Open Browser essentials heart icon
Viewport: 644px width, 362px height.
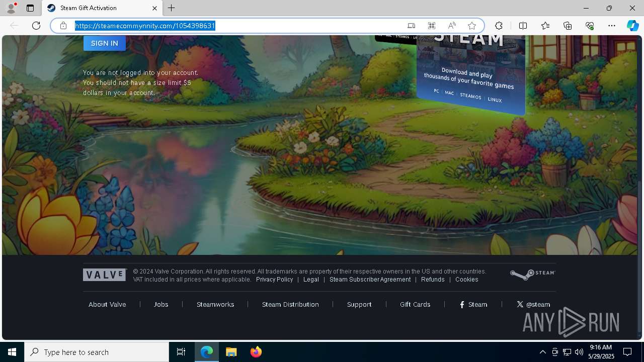(x=590, y=26)
